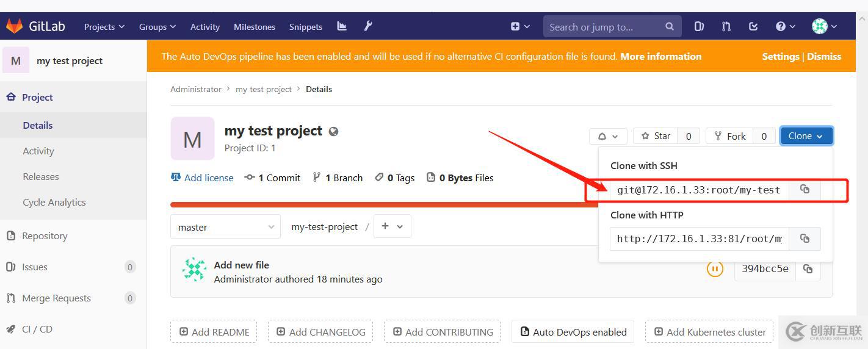Click the Add README button
The image size is (868, 349).
pyautogui.click(x=214, y=332)
